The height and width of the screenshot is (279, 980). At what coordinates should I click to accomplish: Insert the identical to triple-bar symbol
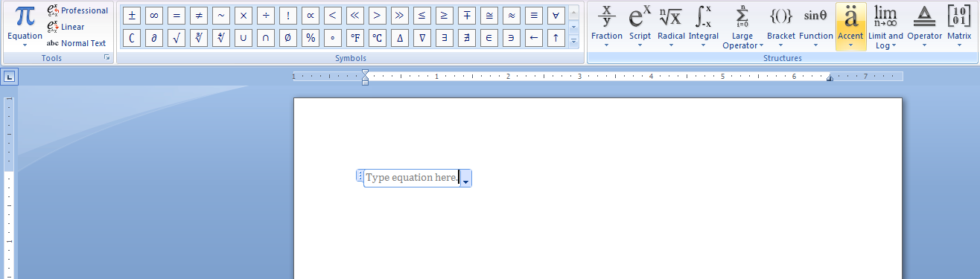point(534,15)
